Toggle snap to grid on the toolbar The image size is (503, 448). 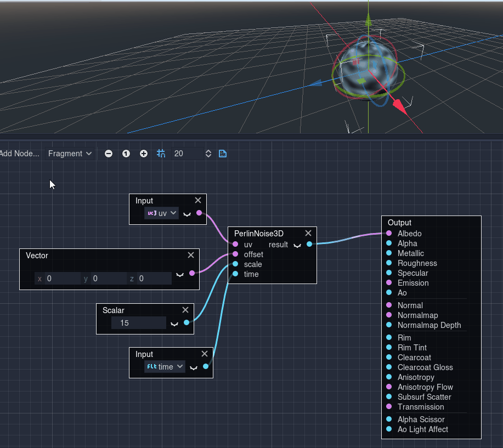coord(161,154)
